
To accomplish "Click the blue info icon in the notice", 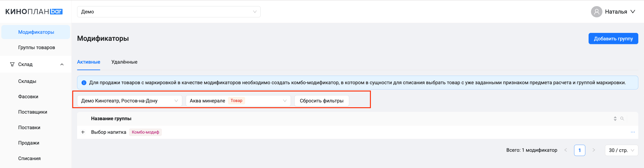I will [x=84, y=83].
